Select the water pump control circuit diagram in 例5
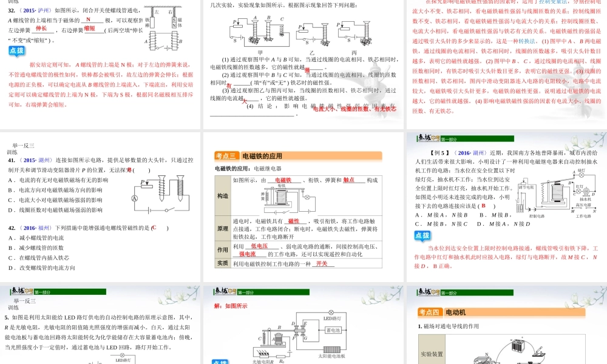The height and width of the screenshot is (364, 607). 557,193
